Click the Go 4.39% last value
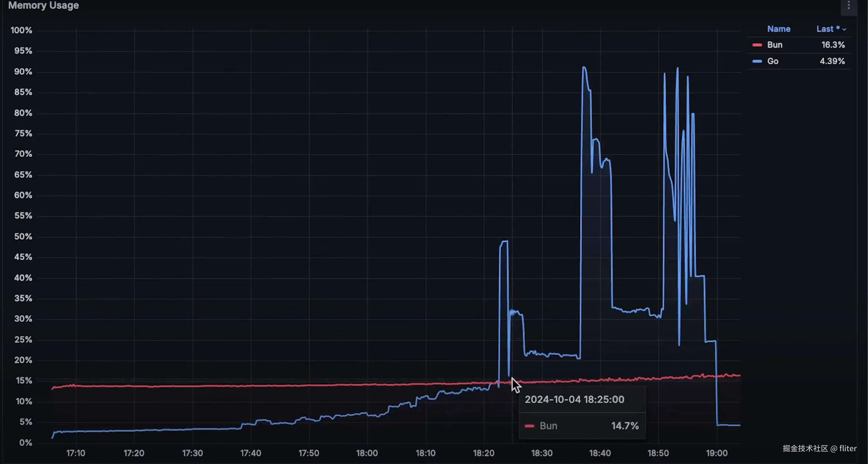 832,61
